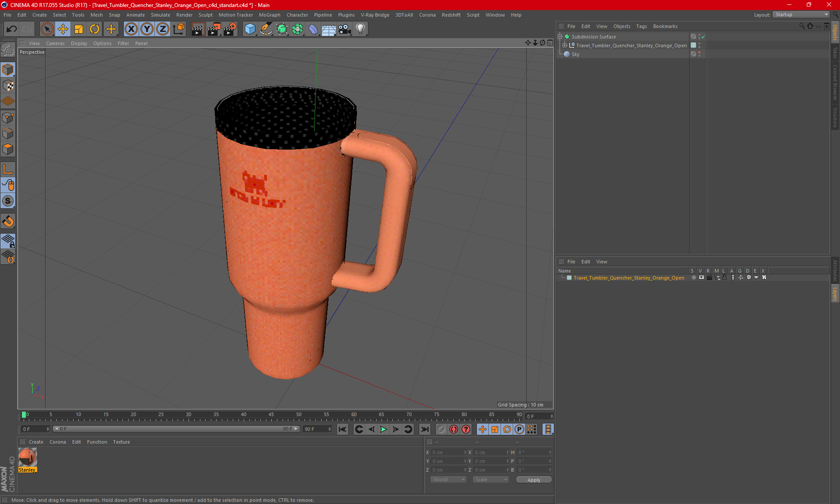Screen dimensions: 840x504
Task: Toggle the layer Solo dot
Action: coord(693,277)
